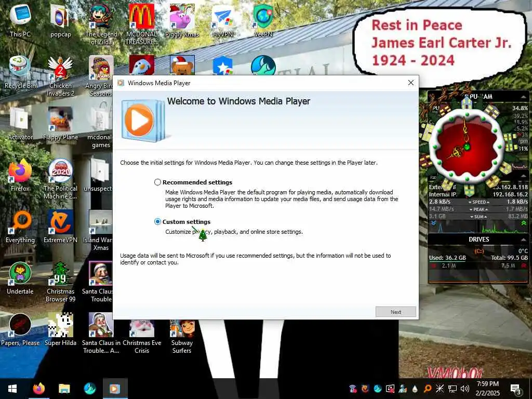Close the Windows Media Player dialog
Image resolution: width=532 pixels, height=399 pixels.
(411, 83)
